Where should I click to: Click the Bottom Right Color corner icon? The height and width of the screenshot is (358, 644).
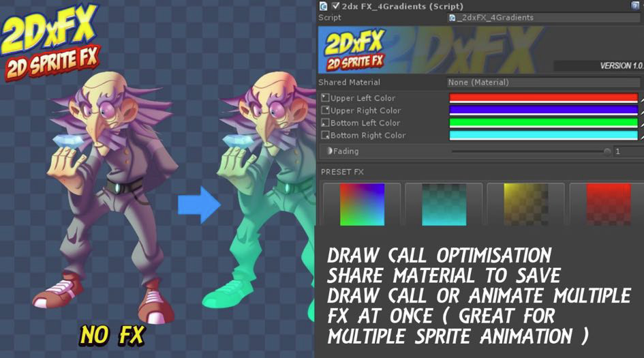pos(325,135)
